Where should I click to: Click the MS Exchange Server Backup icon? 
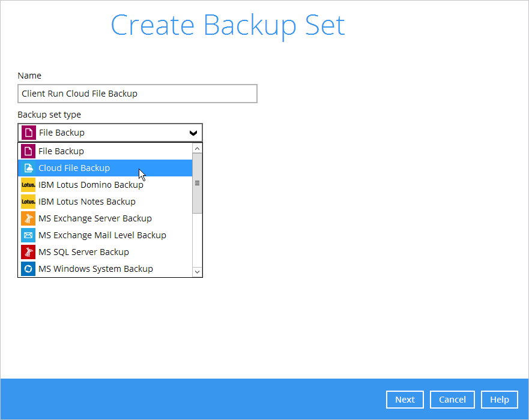coord(28,218)
